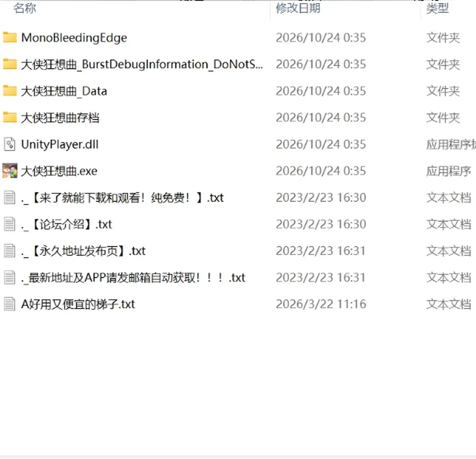
Task: Select the file name UnityPlayer.dll
Action: [x=60, y=144]
